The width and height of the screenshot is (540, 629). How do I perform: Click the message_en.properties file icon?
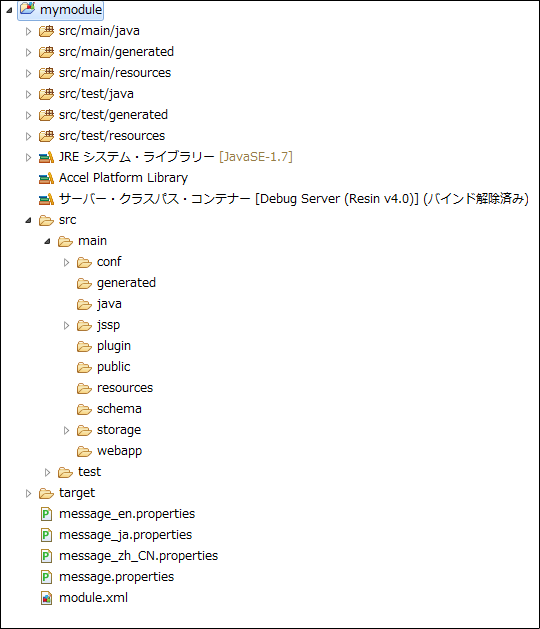47,514
